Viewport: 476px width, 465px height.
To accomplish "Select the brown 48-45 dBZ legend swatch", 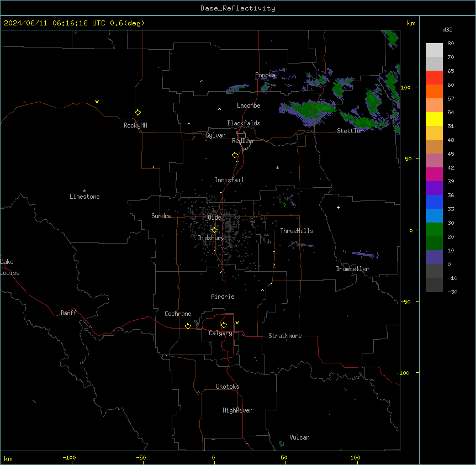I will pyautogui.click(x=434, y=146).
